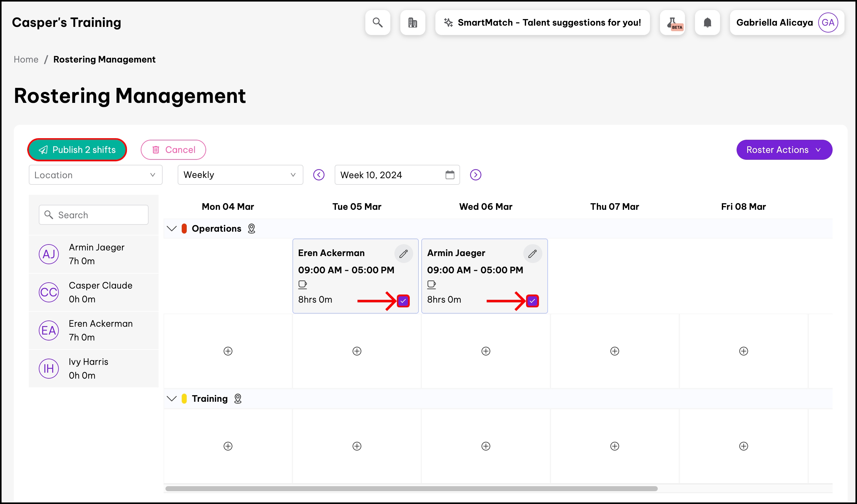Click the Cancel button
This screenshot has width=857, height=504.
pyautogui.click(x=173, y=149)
